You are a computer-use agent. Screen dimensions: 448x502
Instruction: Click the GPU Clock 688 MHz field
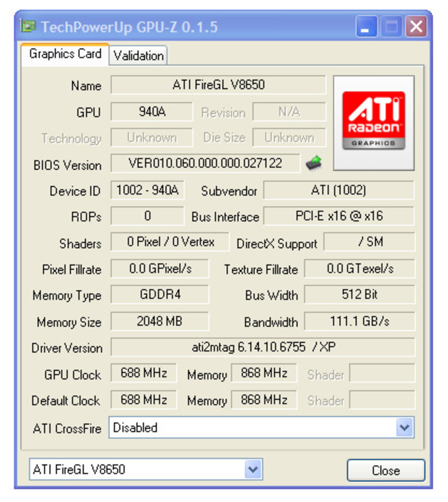[143, 373]
